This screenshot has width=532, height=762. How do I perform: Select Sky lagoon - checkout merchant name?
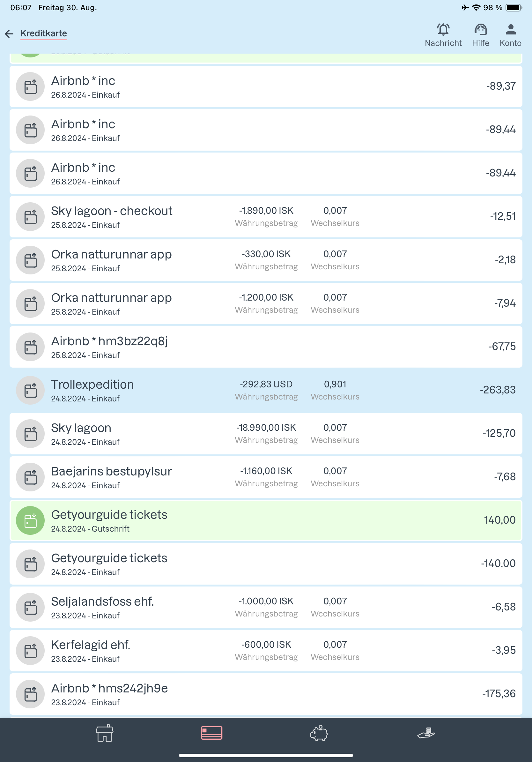tap(112, 211)
